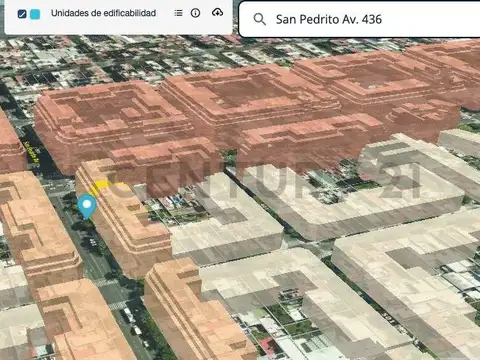The width and height of the screenshot is (480, 360).
Task: Click the Unidades de edificabilidad layer label
Action: [x=103, y=13]
